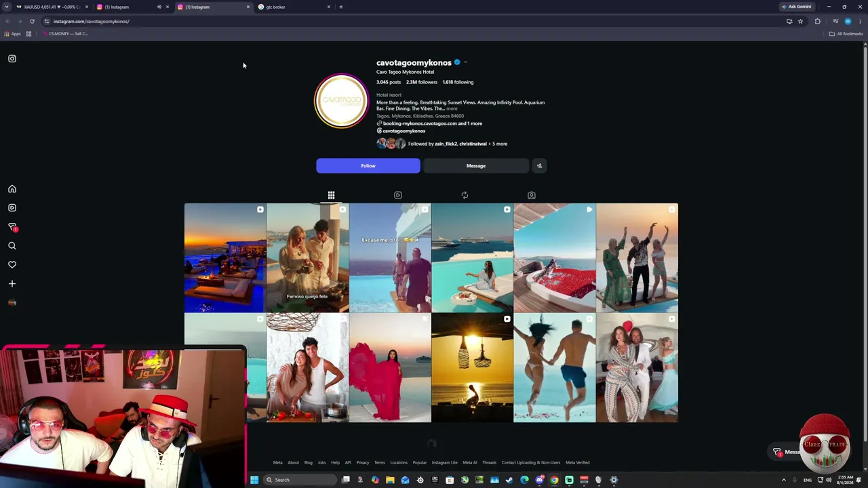Click the Windows taskbar search box
This screenshot has height=488, width=868.
pyautogui.click(x=300, y=480)
